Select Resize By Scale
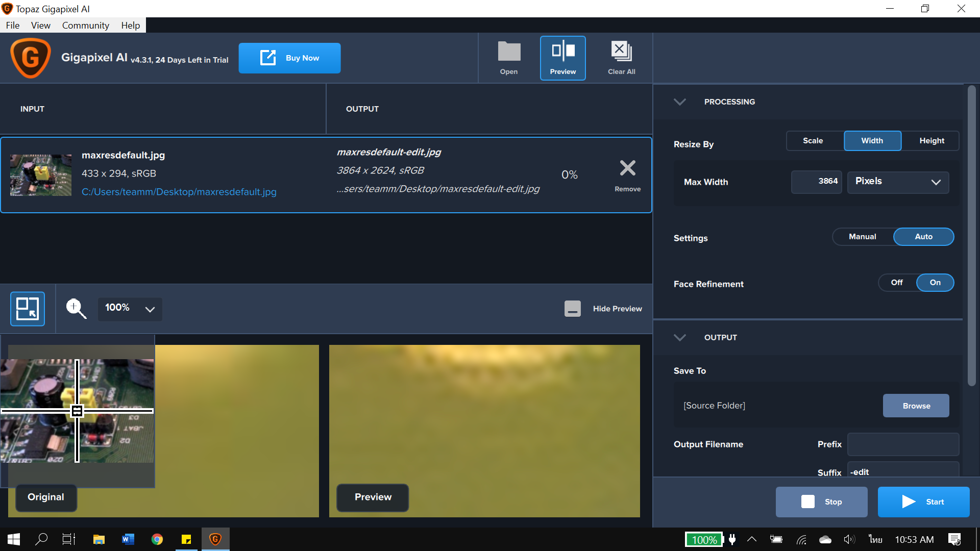The height and width of the screenshot is (551, 980). click(813, 141)
